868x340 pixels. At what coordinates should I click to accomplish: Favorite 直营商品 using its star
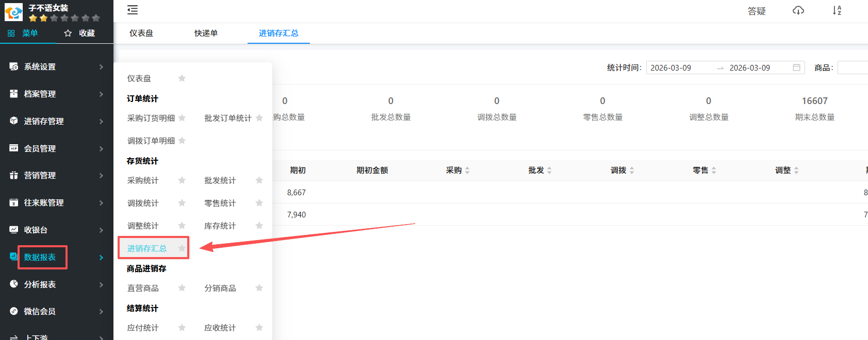tap(182, 288)
